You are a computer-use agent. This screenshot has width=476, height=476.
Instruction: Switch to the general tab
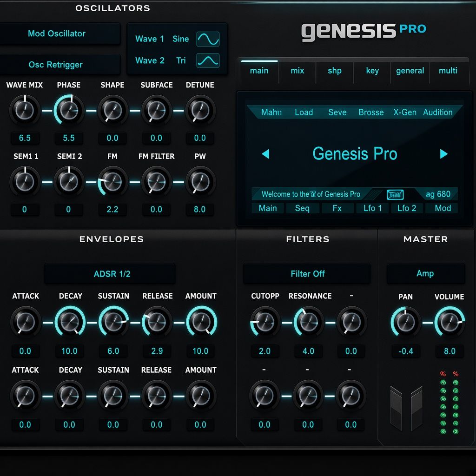410,71
